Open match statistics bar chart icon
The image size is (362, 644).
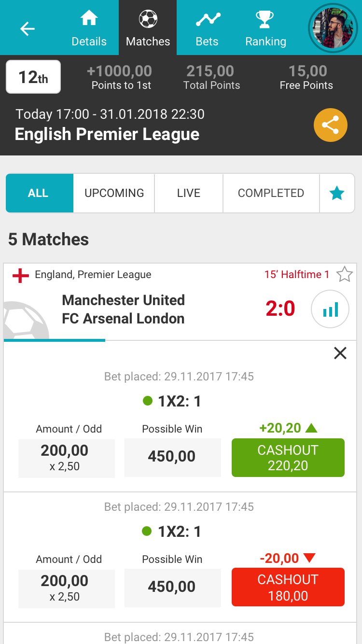330,309
